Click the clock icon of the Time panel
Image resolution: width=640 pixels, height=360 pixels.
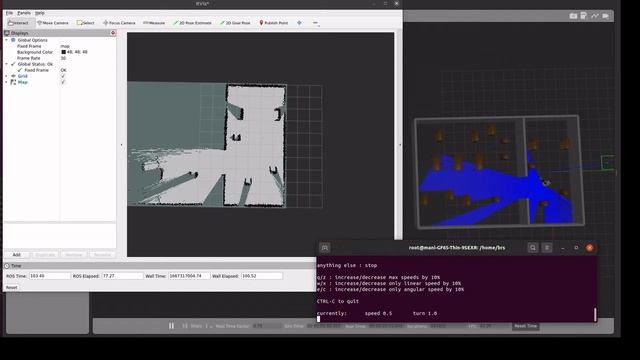tap(7, 266)
